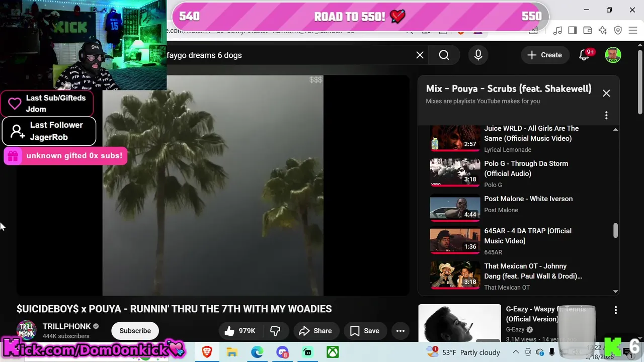Open Streamlabs app in the taskbar
Image resolution: width=644 pixels, height=362 pixels.
307,352
